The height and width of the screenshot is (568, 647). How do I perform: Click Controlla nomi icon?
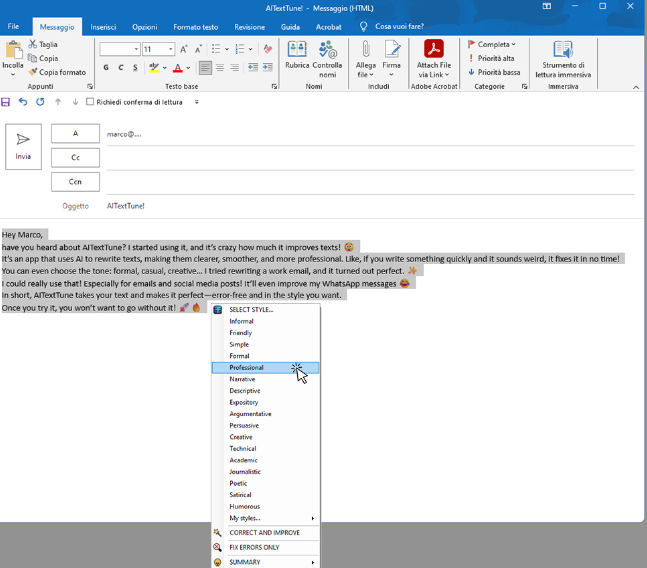tap(327, 57)
